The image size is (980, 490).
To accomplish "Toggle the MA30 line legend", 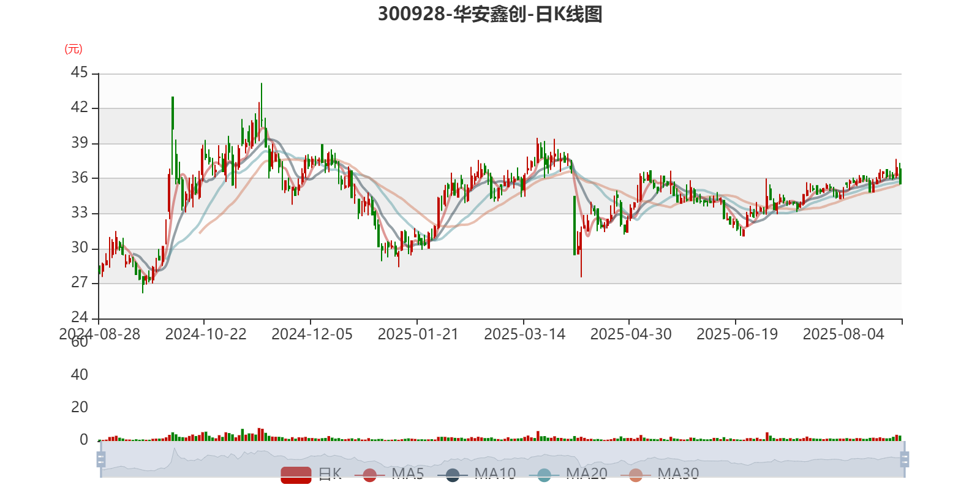I will [x=660, y=474].
